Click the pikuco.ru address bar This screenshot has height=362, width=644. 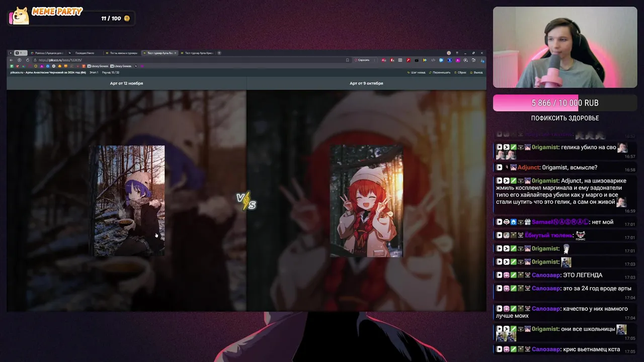point(191,60)
